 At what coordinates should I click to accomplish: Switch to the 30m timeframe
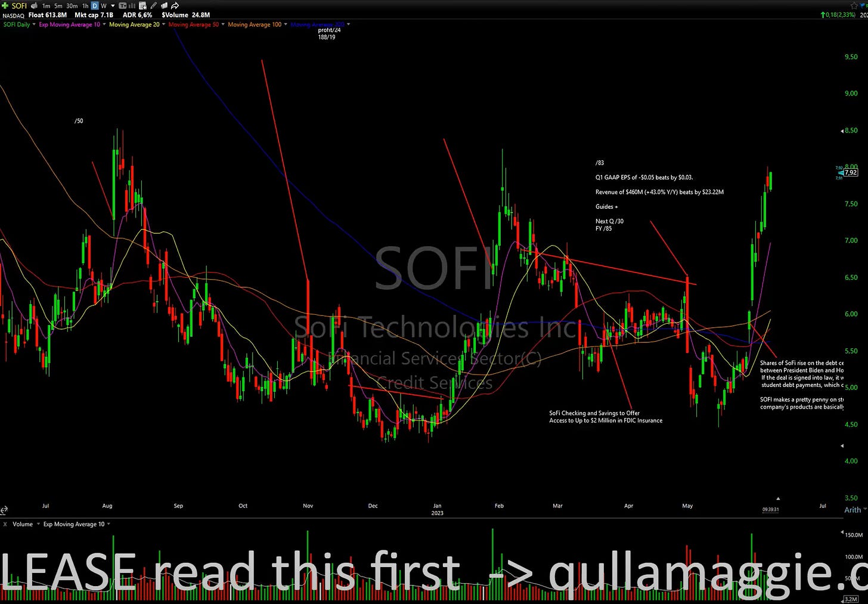[72, 6]
